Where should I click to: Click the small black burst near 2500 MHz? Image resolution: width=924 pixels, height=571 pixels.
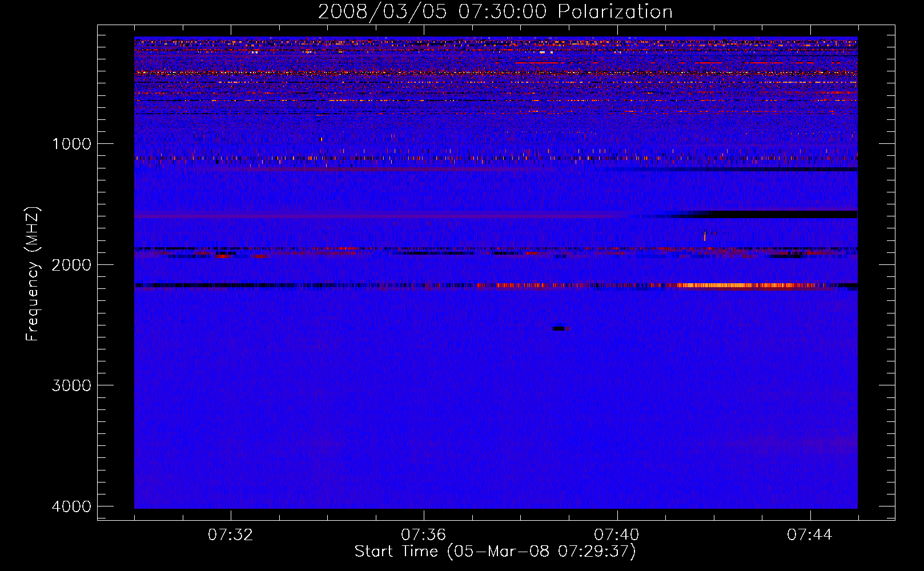560,328
